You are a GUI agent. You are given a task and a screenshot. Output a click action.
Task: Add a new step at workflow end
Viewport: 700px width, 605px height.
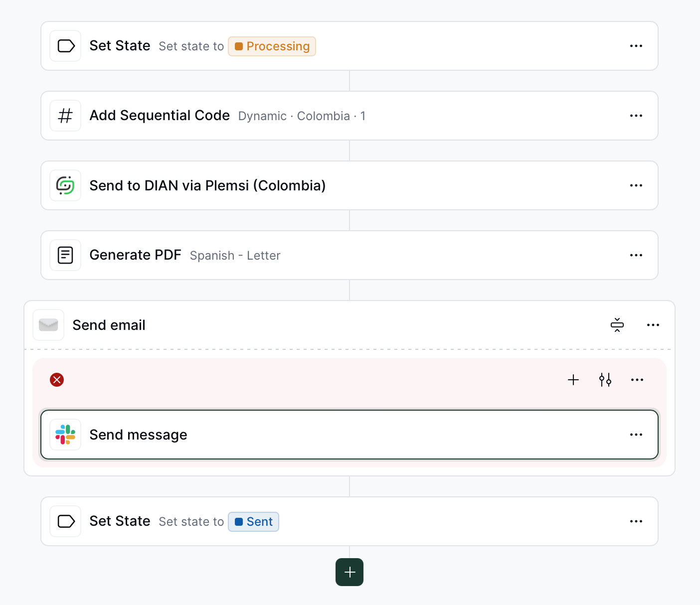[x=350, y=572]
